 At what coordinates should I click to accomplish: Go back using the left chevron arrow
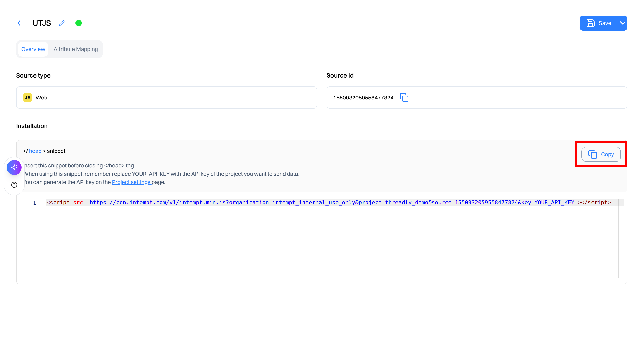click(x=19, y=23)
